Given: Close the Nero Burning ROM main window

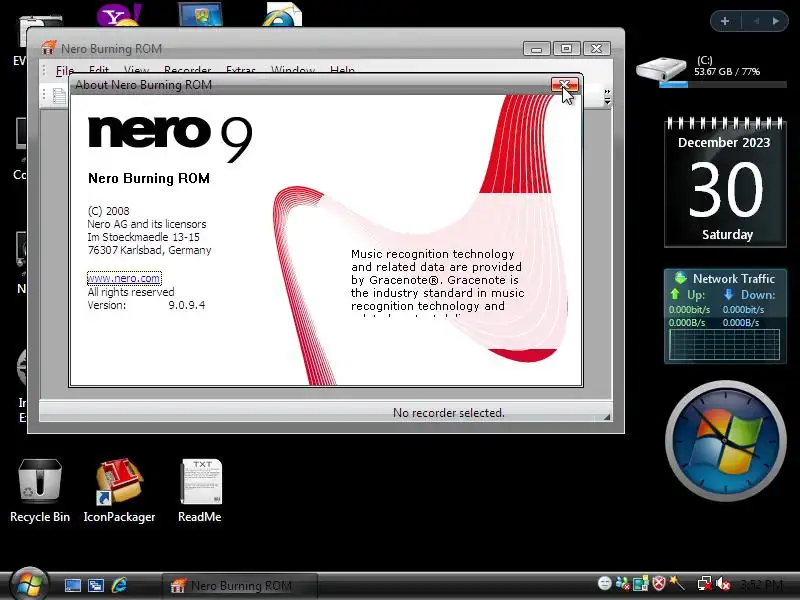Looking at the screenshot, I should (596, 48).
